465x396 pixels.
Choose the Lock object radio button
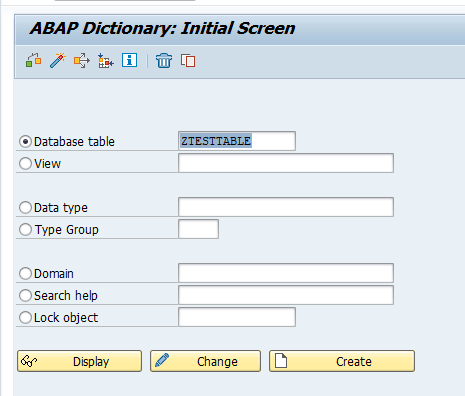[x=25, y=318]
